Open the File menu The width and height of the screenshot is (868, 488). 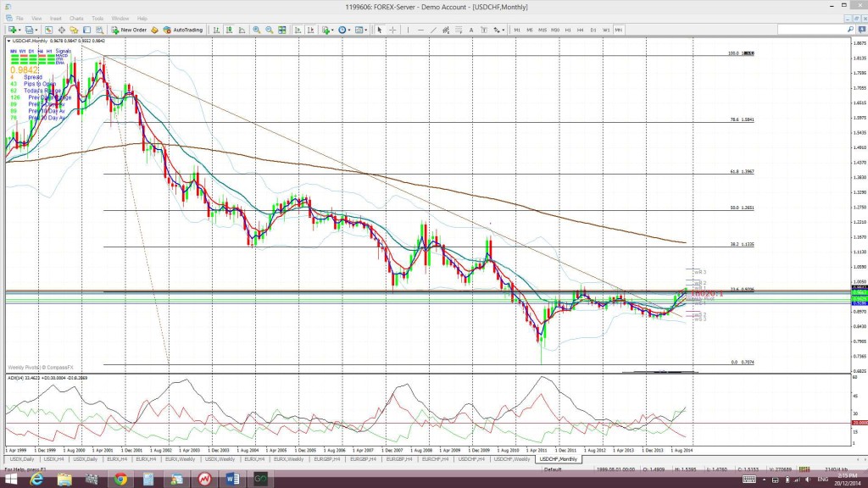[x=19, y=19]
